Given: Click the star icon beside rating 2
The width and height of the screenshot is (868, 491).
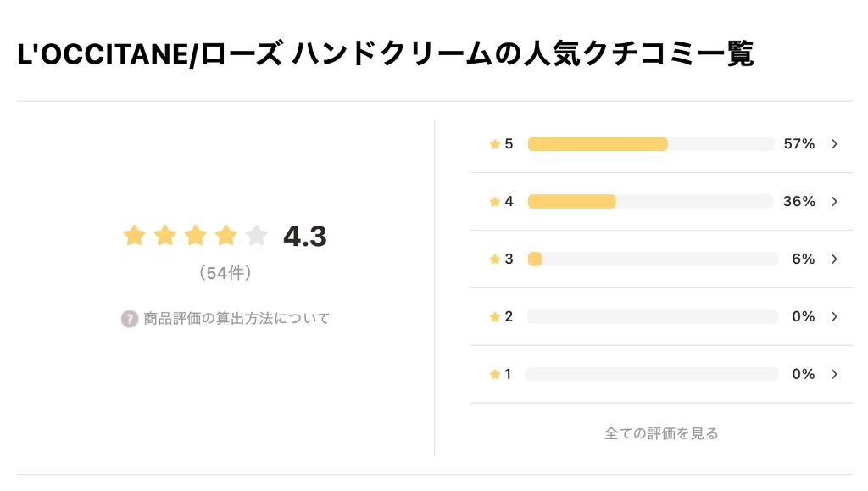Looking at the screenshot, I should coord(495,315).
